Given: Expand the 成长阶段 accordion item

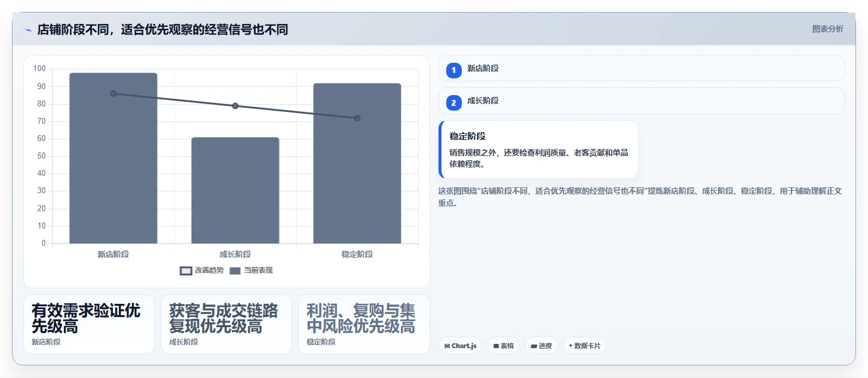Looking at the screenshot, I should 641,100.
